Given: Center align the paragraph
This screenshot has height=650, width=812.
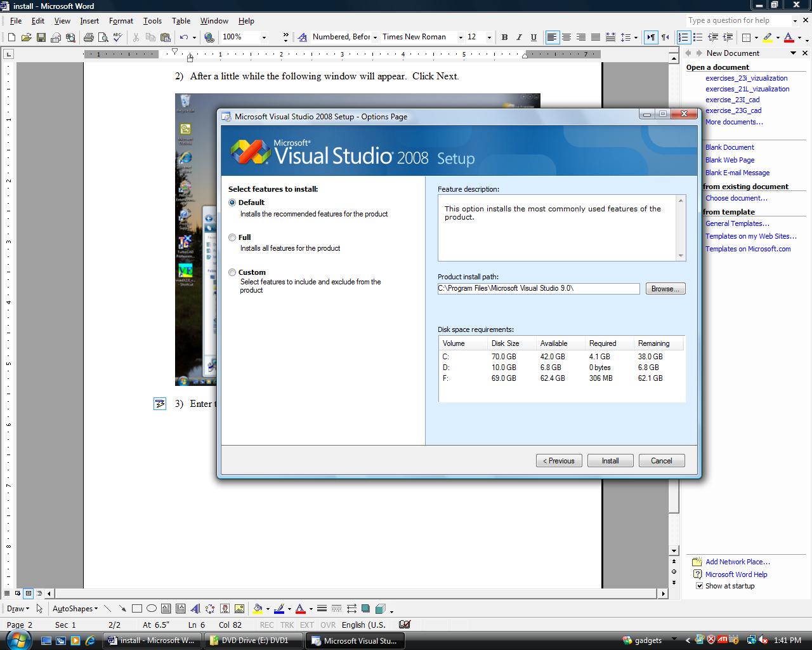Looking at the screenshot, I should 566,37.
